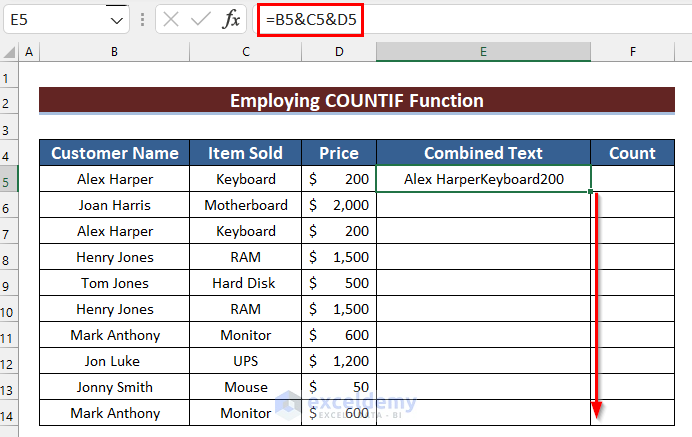Click the three-dot divider beside the Name Box
The image size is (692, 437).
(x=141, y=19)
